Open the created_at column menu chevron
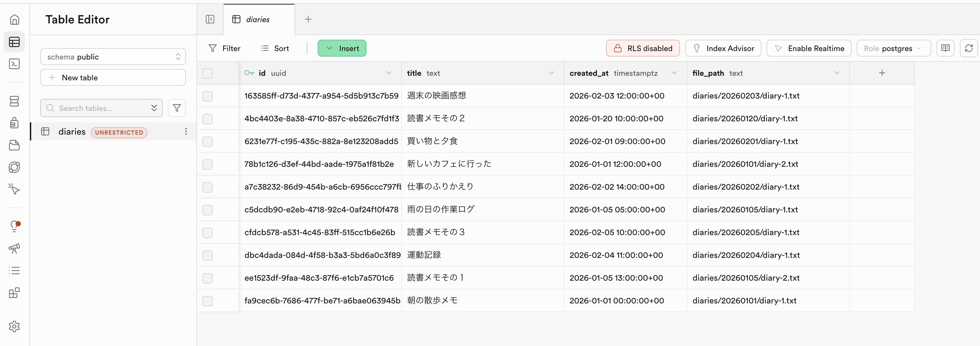The image size is (980, 346). coord(674,73)
